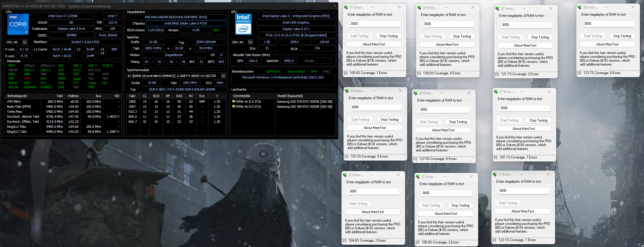Click the Intel Graphics logo in HWiNFO
The width and height of the screenshot is (644, 247).
point(243,24)
